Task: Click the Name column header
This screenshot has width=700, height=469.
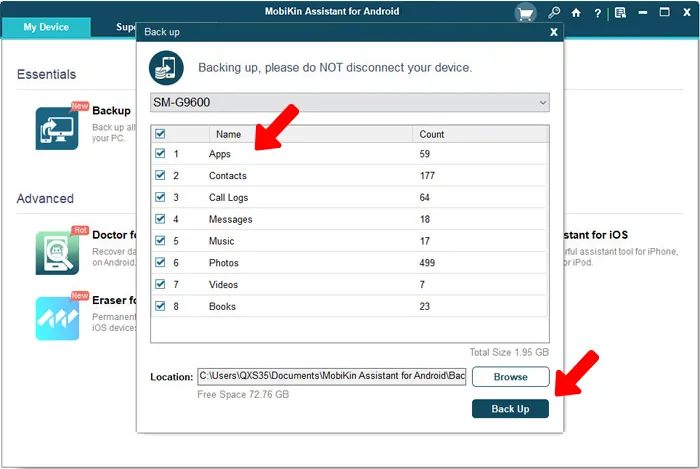Action: click(229, 134)
